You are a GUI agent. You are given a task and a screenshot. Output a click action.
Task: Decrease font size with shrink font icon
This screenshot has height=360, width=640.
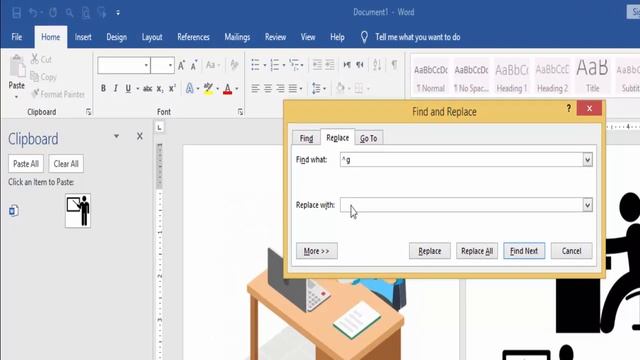tap(194, 65)
